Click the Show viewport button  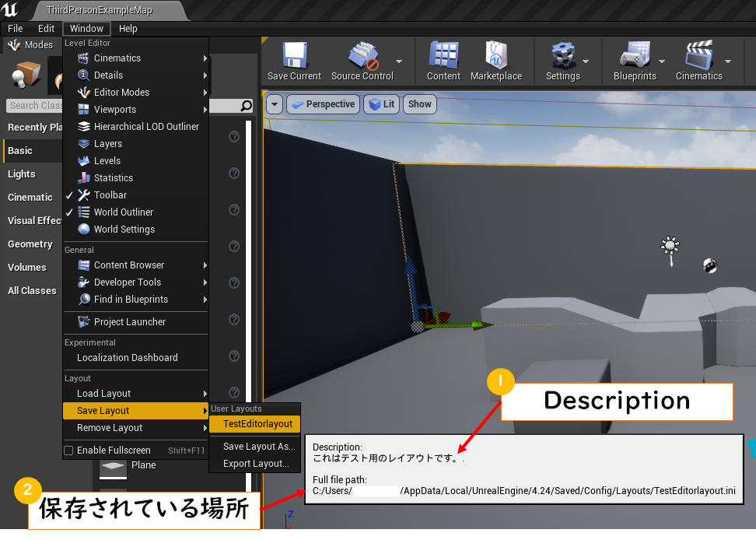tap(420, 104)
